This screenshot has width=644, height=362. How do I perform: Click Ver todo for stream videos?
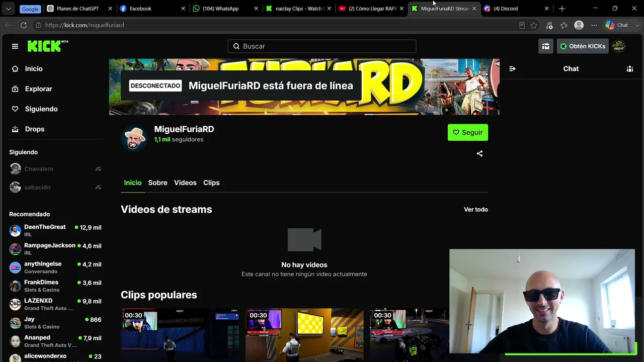pyautogui.click(x=476, y=210)
